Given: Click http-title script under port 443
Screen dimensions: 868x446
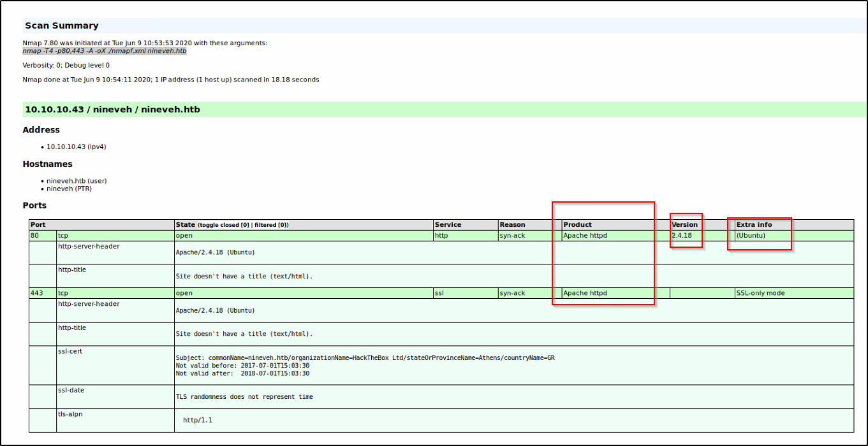Looking at the screenshot, I should (72, 327).
